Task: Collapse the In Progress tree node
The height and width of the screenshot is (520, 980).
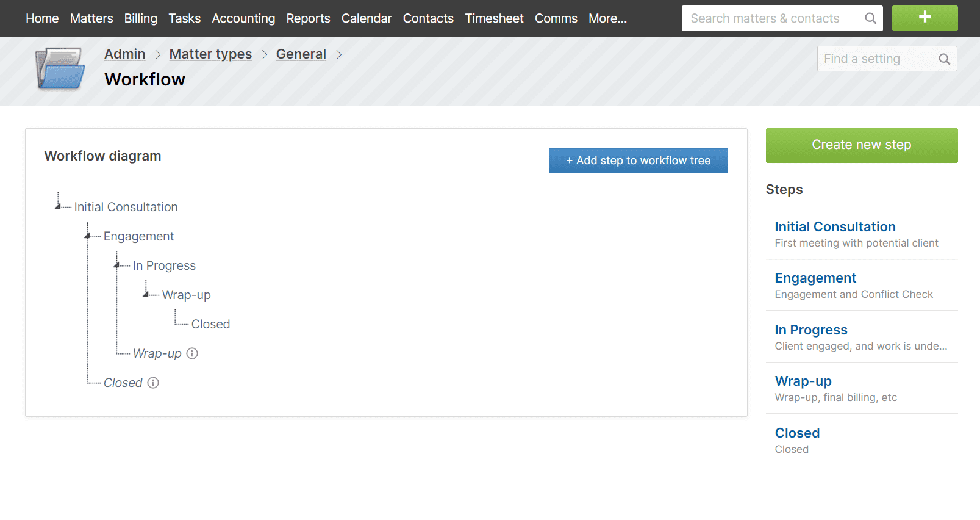Action: click(117, 265)
